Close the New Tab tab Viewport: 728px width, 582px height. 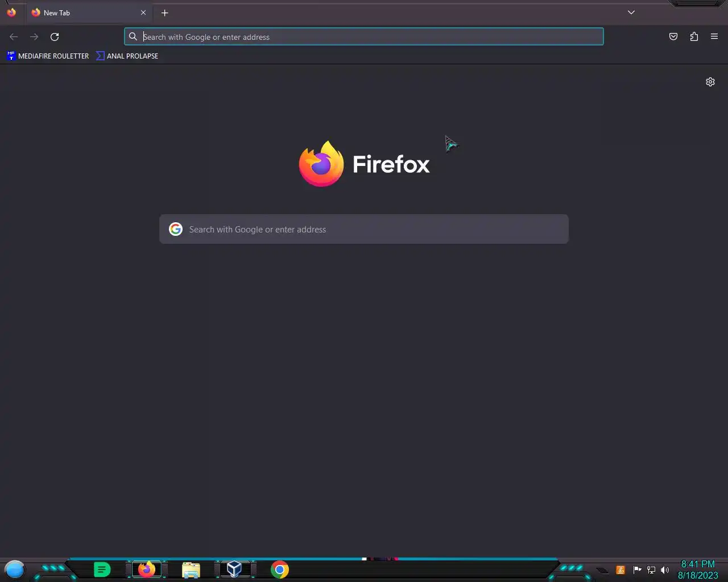click(143, 13)
